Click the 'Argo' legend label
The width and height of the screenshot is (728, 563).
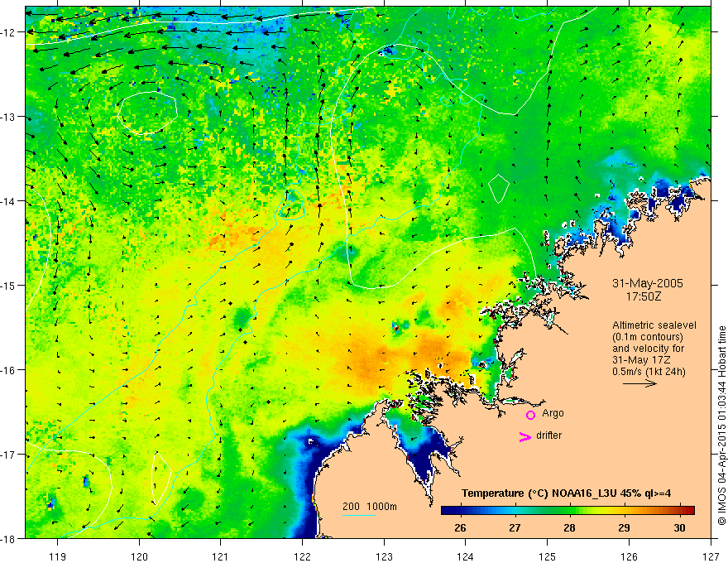(x=553, y=413)
